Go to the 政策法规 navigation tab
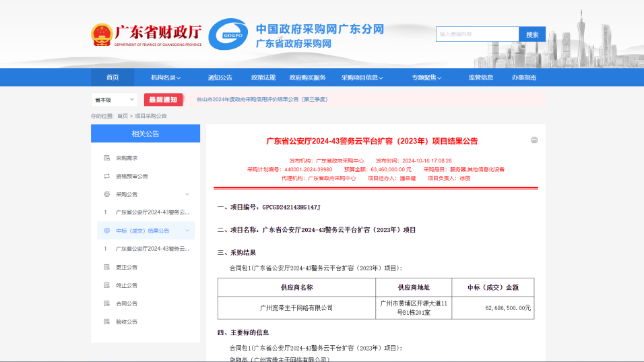Image resolution: width=644 pixels, height=362 pixels. (263, 78)
